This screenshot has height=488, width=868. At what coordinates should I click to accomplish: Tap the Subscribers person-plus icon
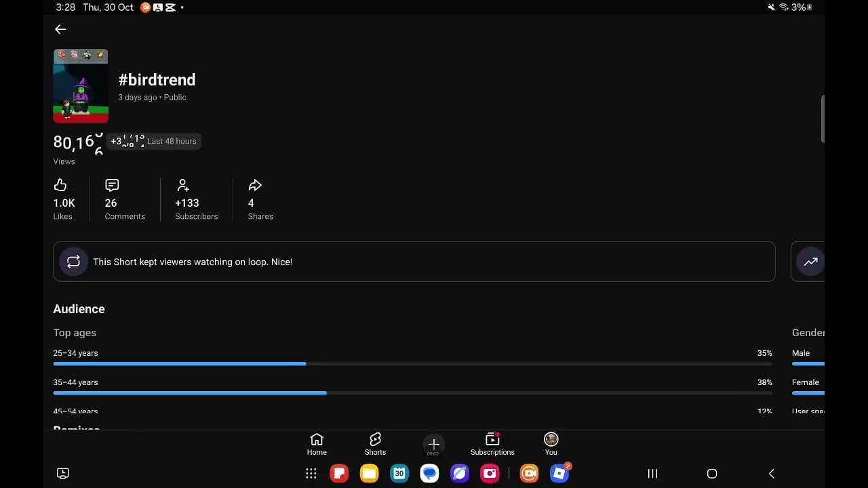(183, 185)
